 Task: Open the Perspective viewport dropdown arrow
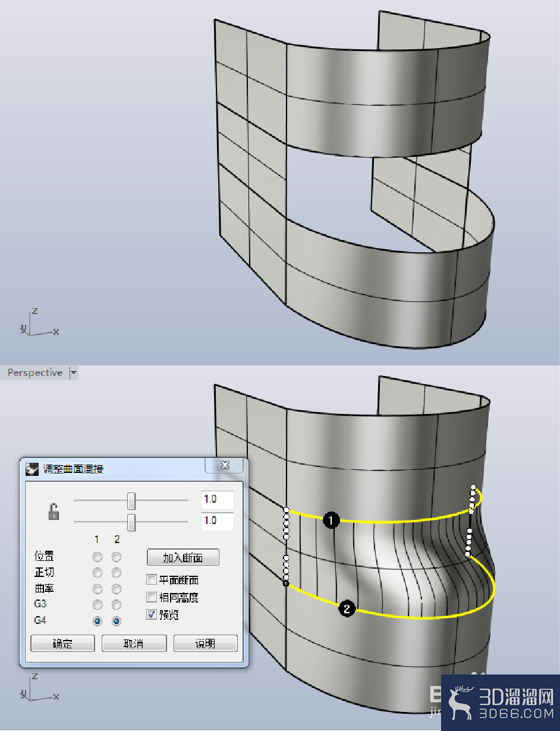pyautogui.click(x=74, y=373)
